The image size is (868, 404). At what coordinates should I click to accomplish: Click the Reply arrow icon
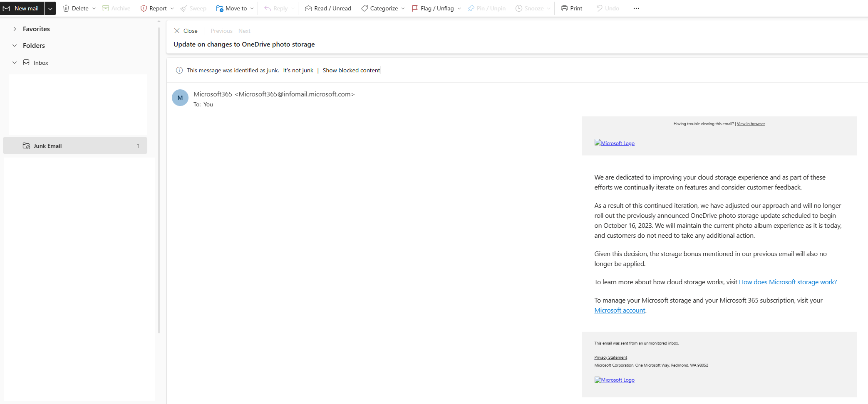tap(268, 8)
